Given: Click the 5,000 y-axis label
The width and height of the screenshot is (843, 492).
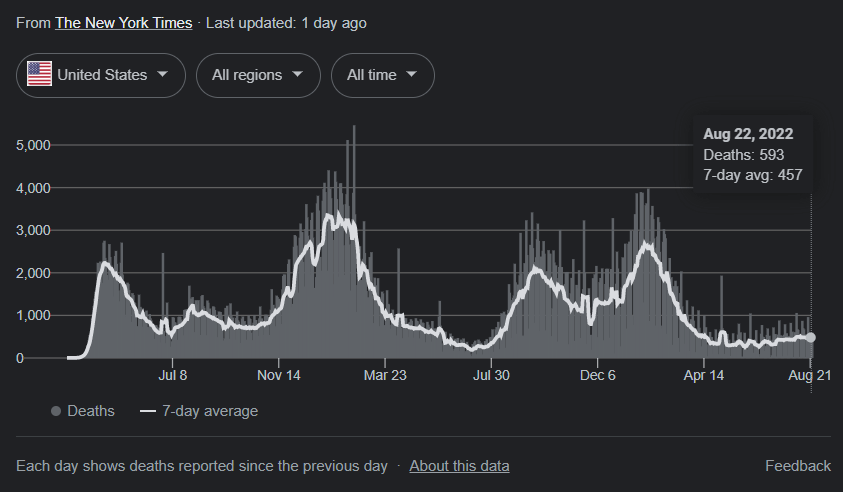Looking at the screenshot, I should click(x=34, y=145).
